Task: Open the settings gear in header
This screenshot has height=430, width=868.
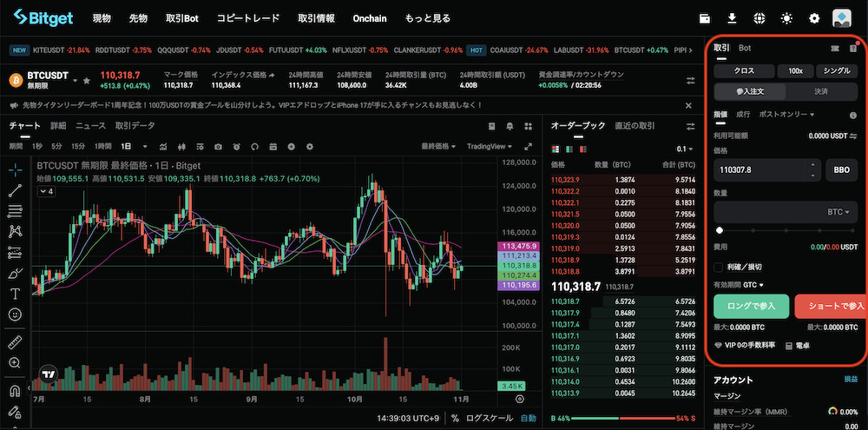Action: click(814, 18)
